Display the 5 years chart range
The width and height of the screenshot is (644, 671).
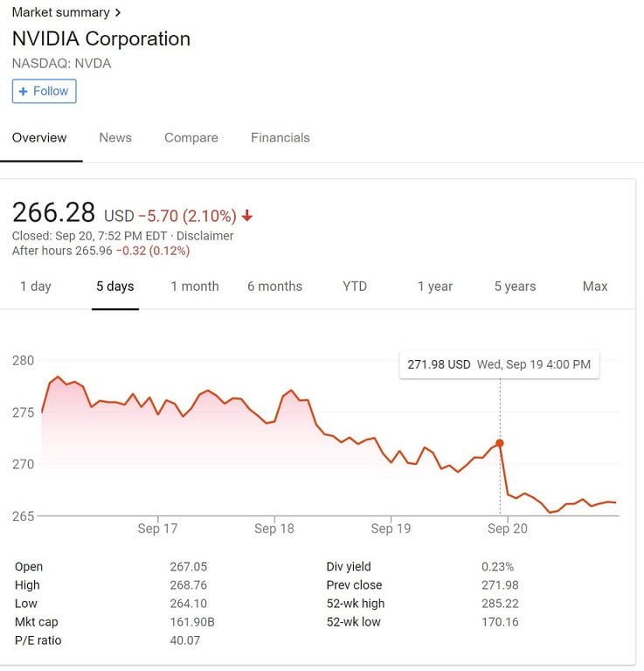pos(515,286)
